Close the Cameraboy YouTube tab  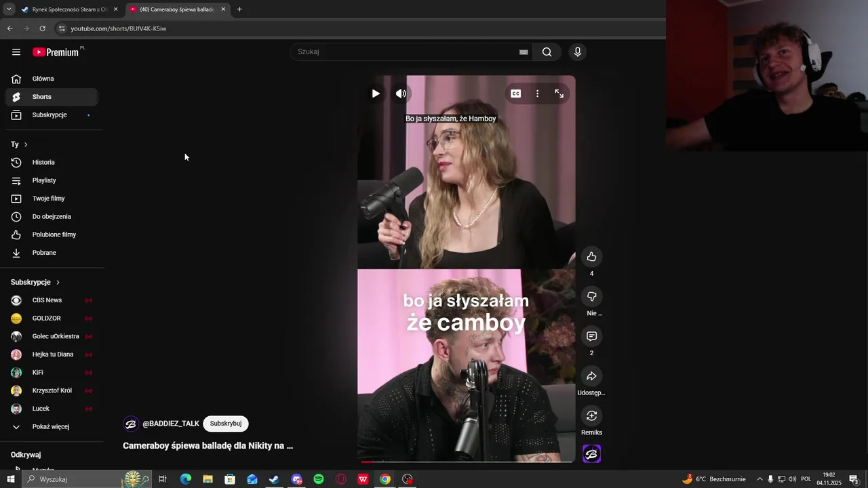pos(223,9)
